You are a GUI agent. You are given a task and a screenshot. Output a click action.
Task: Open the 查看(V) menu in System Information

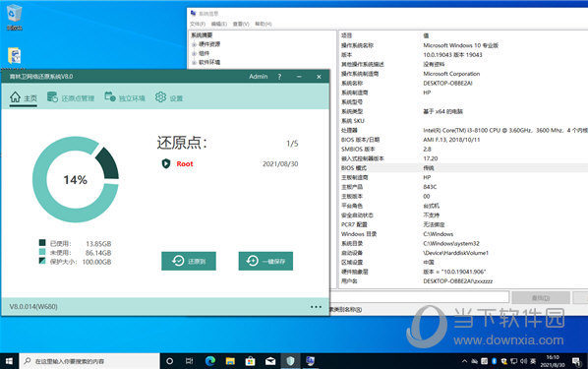[x=241, y=24]
